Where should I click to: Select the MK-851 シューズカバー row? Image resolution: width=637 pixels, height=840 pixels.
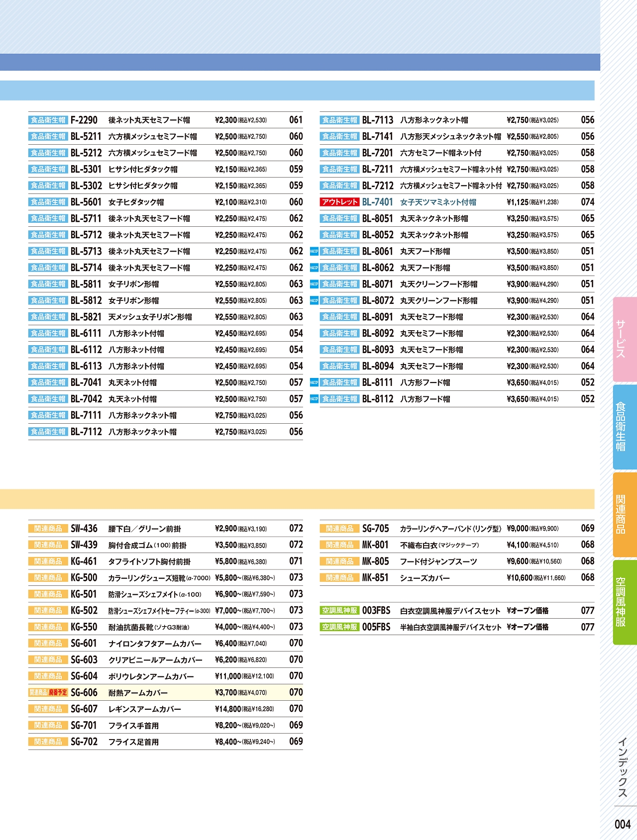tap(425, 578)
